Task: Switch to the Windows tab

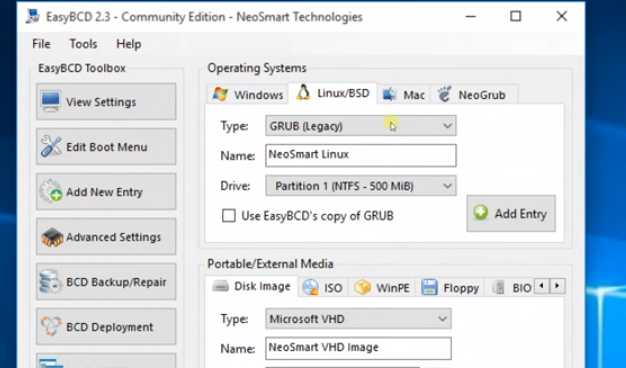Action: click(x=248, y=95)
